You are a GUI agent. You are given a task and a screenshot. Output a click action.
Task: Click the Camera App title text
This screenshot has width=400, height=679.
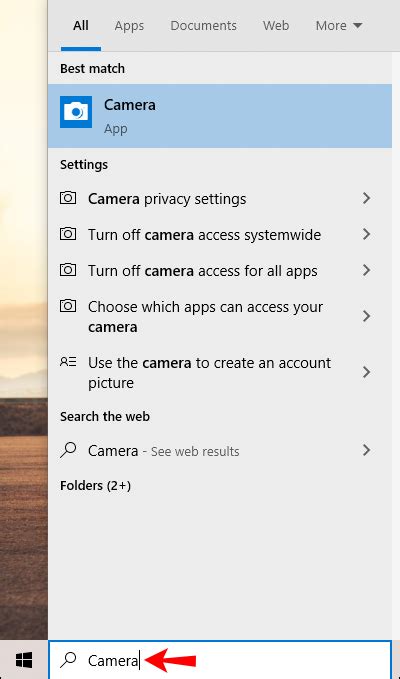tap(129, 105)
